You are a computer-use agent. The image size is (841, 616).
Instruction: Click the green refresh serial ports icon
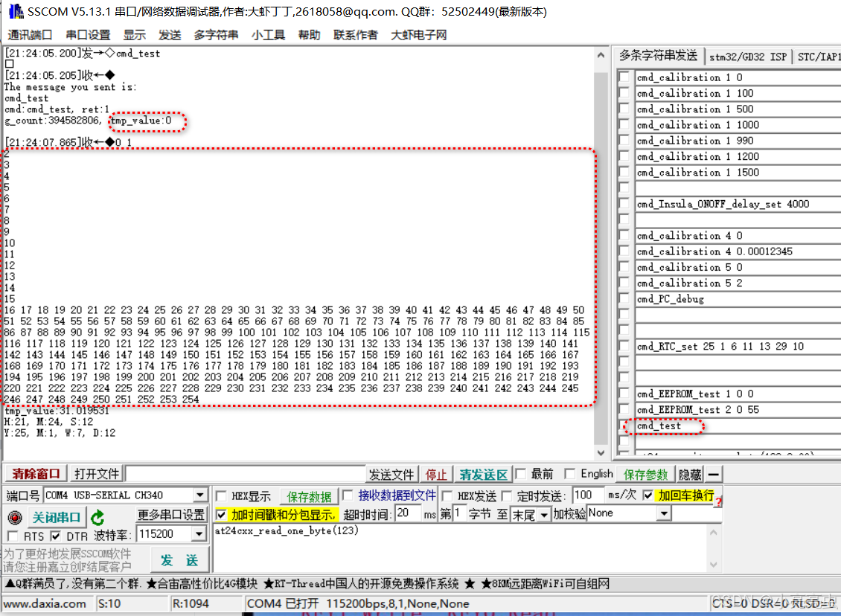pyautogui.click(x=97, y=517)
